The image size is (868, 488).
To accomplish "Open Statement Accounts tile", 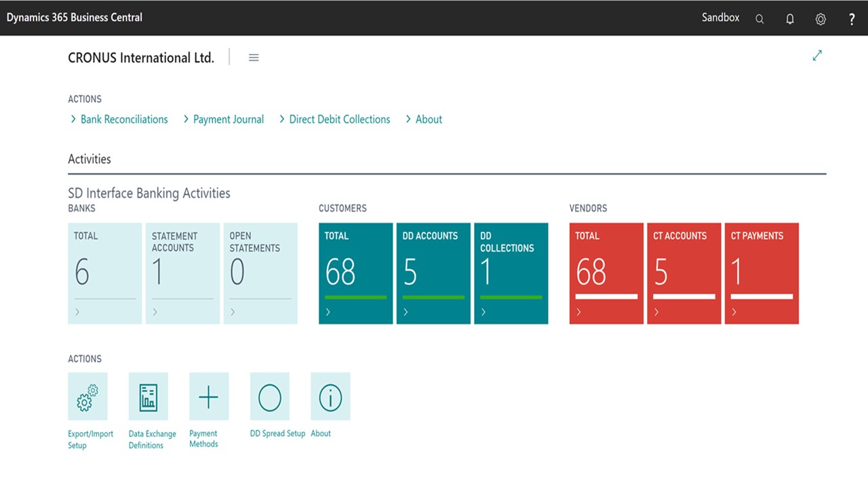I will click(182, 273).
